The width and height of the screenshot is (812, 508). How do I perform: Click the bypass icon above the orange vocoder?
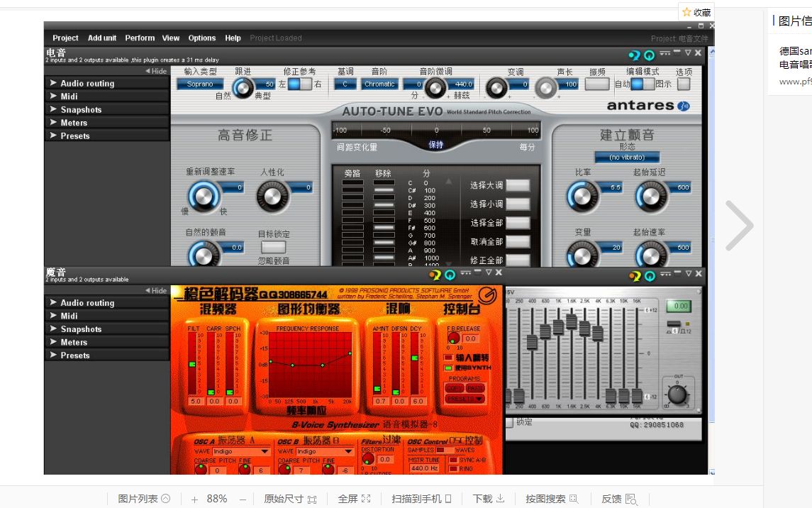(435, 275)
